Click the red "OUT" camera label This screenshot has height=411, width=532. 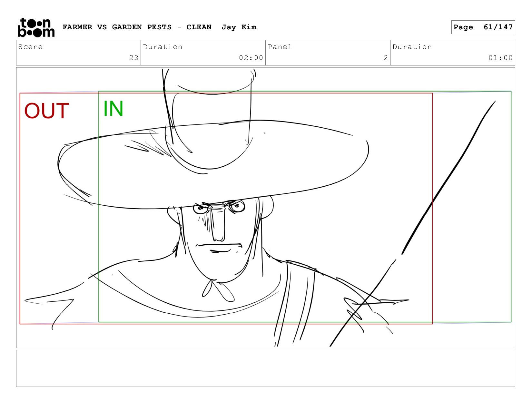coord(47,111)
